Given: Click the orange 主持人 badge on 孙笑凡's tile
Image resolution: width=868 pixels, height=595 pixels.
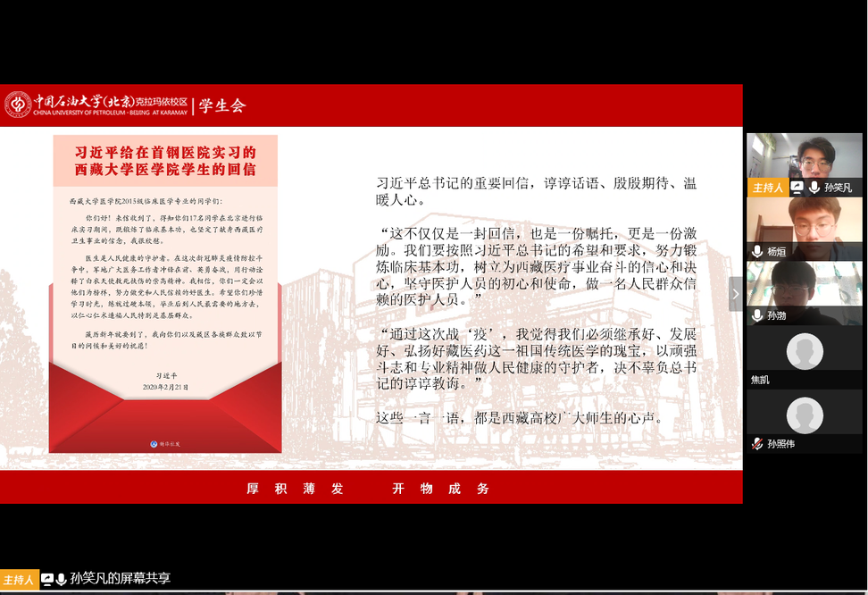Looking at the screenshot, I should [767, 188].
